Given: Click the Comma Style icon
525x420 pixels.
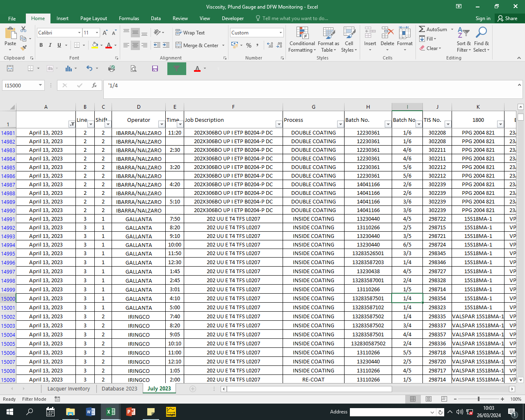Looking at the screenshot, I should tap(258, 45).
